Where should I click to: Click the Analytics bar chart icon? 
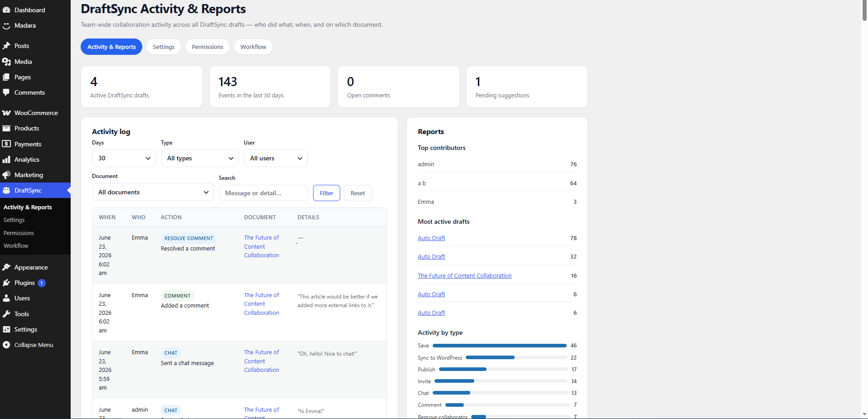pos(6,159)
